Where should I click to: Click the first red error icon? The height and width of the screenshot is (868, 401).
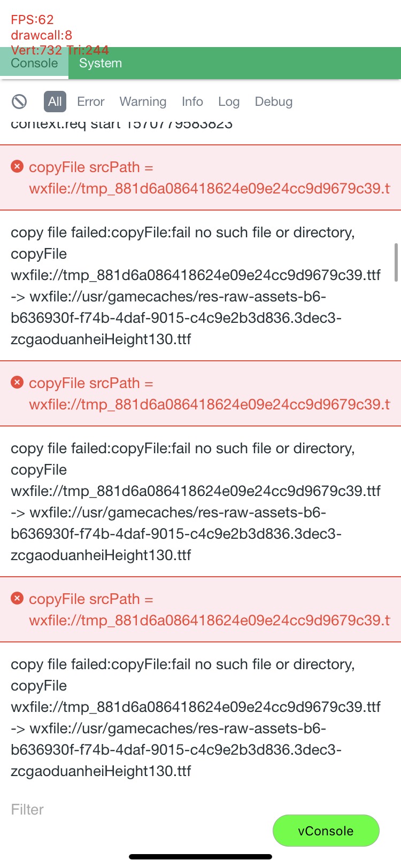click(17, 167)
